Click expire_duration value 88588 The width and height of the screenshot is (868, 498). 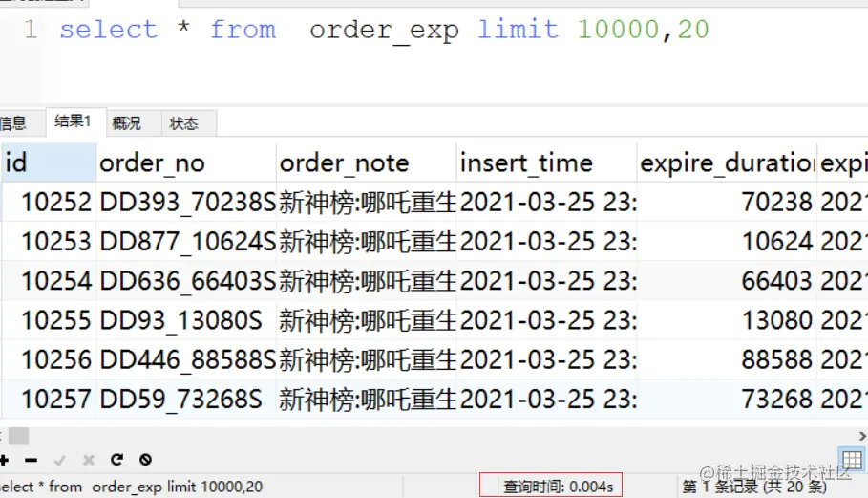(727, 359)
